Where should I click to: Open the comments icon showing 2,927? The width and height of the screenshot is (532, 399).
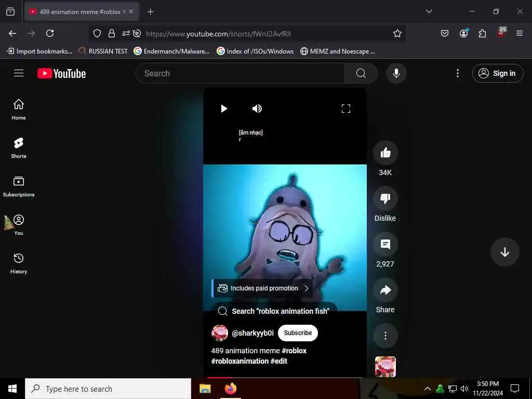coord(385,244)
